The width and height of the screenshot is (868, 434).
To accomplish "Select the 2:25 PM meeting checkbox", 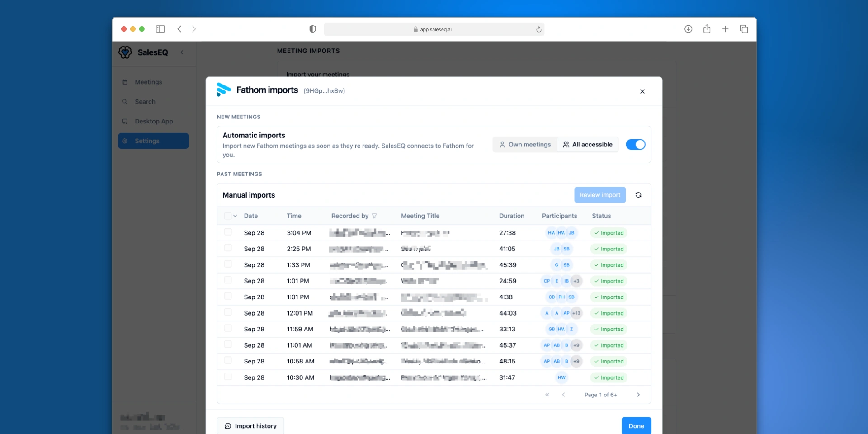I will 228,248.
